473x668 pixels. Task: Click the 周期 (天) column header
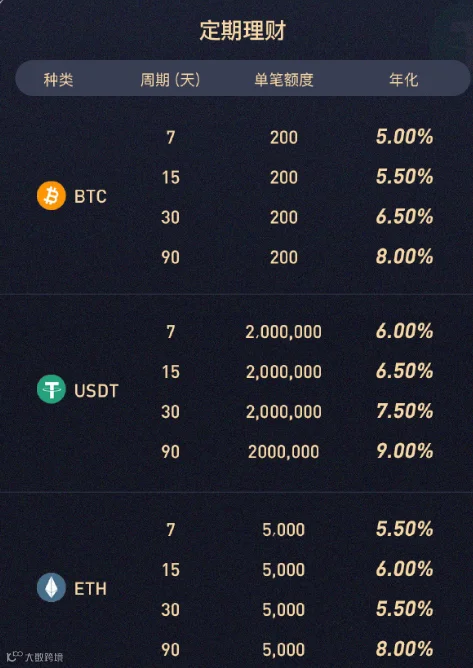(x=170, y=79)
